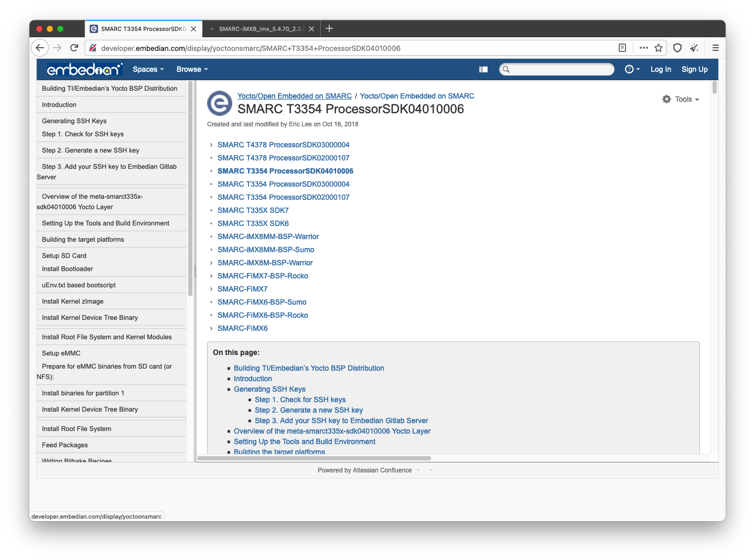755x560 pixels.
Task: Select sidebar item Introduction
Action: (59, 105)
